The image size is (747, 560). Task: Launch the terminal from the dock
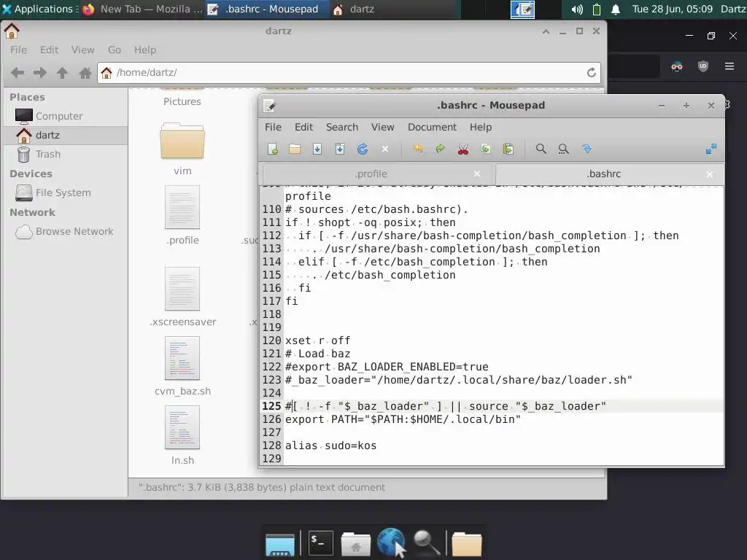tap(320, 542)
